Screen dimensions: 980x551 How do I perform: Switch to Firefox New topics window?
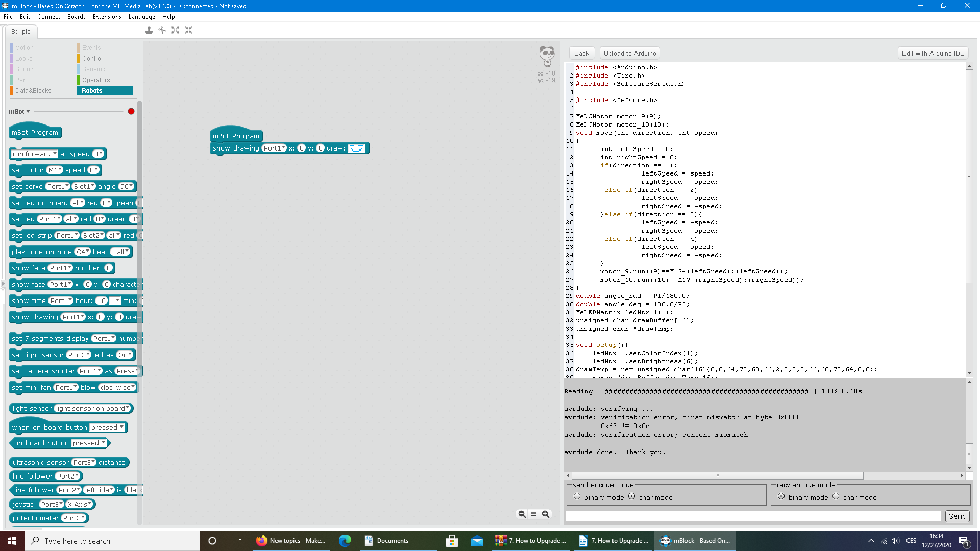(x=291, y=541)
